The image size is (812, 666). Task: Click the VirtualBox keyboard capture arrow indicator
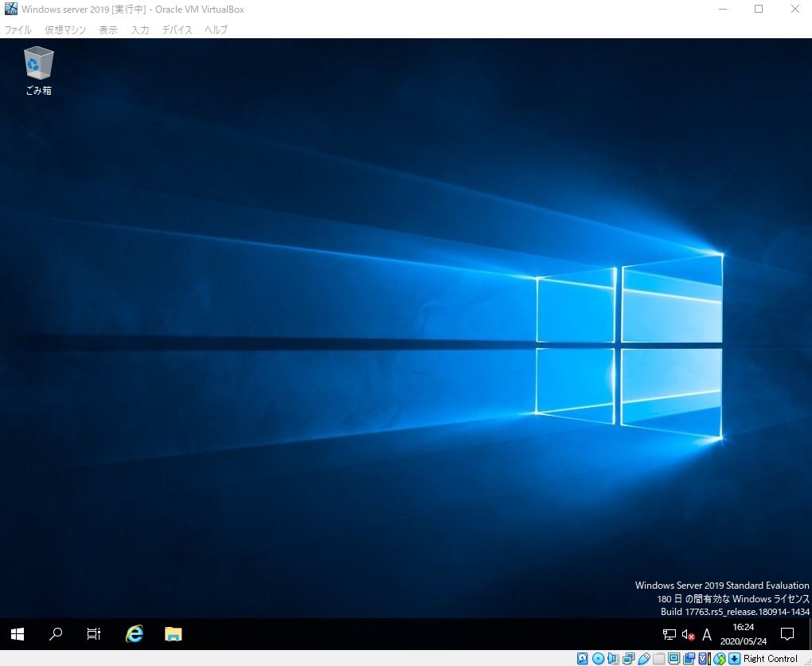(734, 659)
